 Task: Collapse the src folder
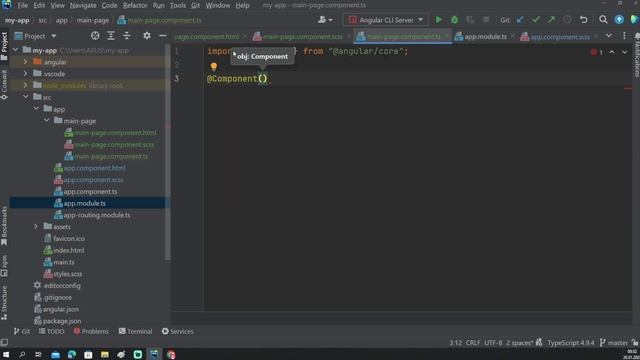[x=26, y=97]
